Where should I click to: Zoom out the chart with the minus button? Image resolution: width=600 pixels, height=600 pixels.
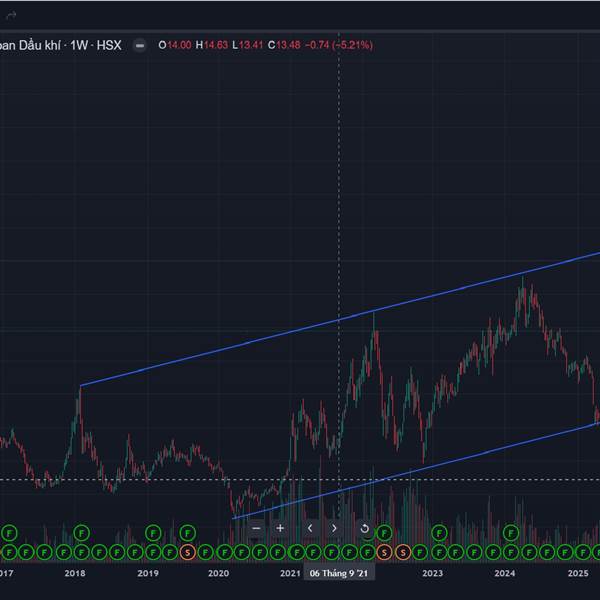pyautogui.click(x=256, y=528)
